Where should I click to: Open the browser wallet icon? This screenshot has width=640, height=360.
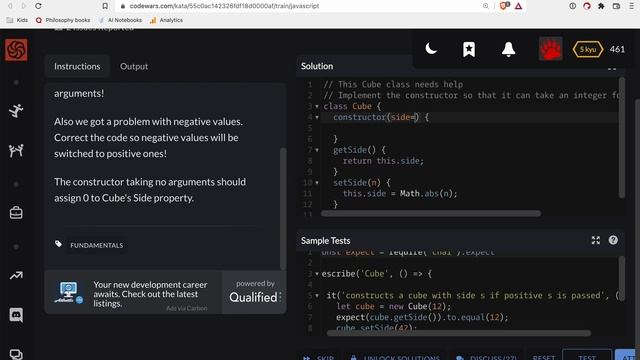click(x=616, y=6)
